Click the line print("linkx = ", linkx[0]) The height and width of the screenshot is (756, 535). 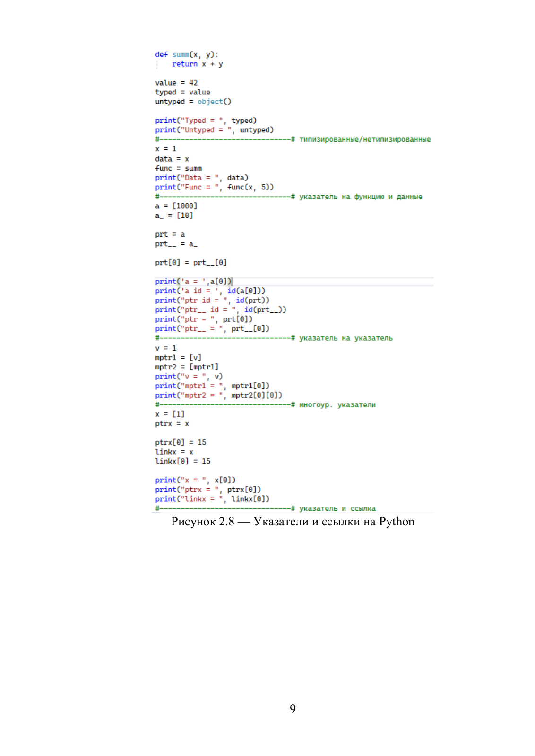tap(212, 499)
